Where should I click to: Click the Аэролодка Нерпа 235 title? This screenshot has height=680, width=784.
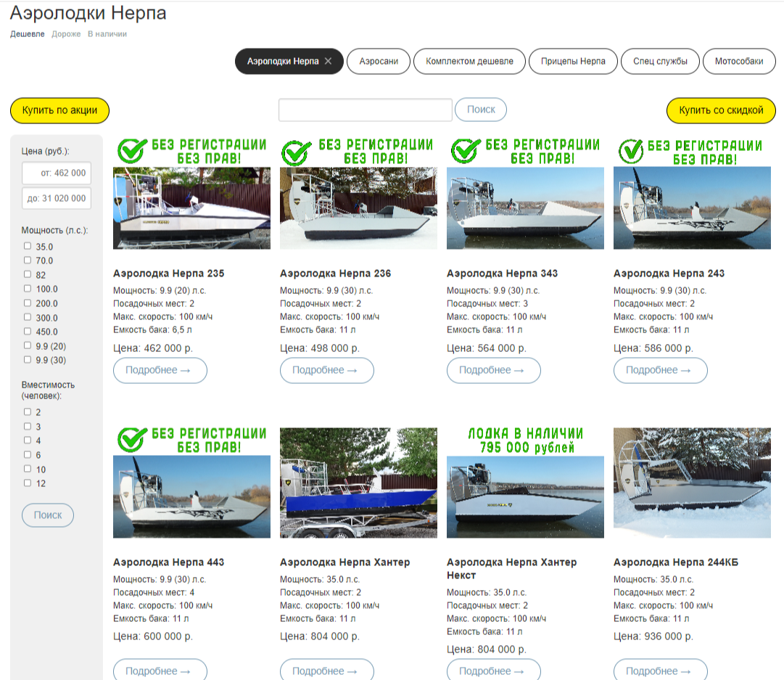168,273
